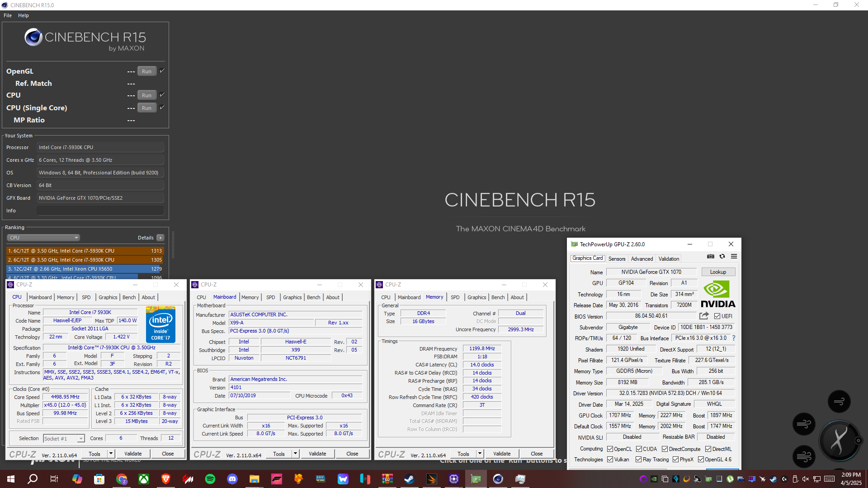868x488 pixels.
Task: Toggle the CPU test checkmark in Cinebench
Action: point(162,95)
